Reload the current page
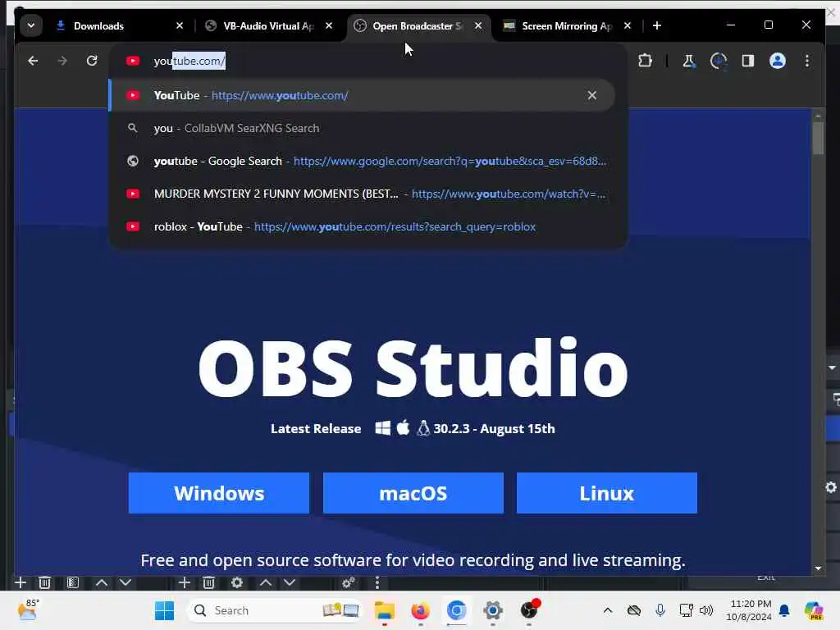Screen dimensions: 840x630 click(x=92, y=61)
